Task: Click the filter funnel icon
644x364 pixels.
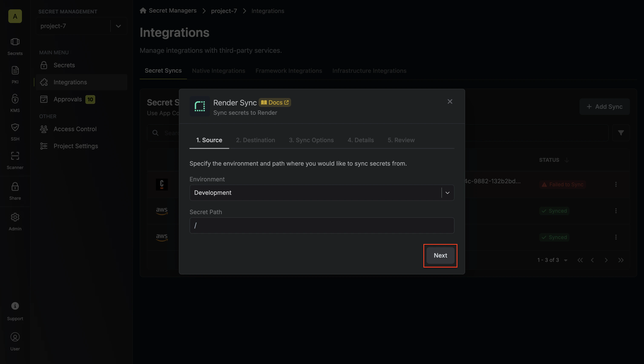Action: coord(621,133)
